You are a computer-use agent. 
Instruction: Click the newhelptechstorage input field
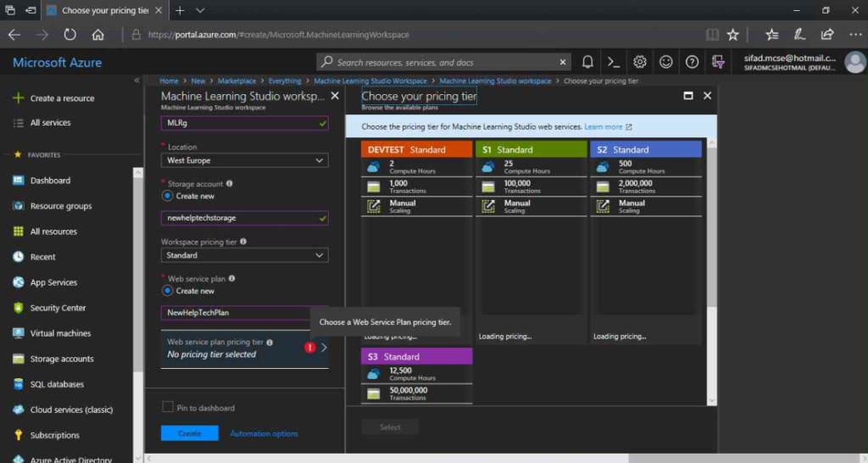[244, 218]
